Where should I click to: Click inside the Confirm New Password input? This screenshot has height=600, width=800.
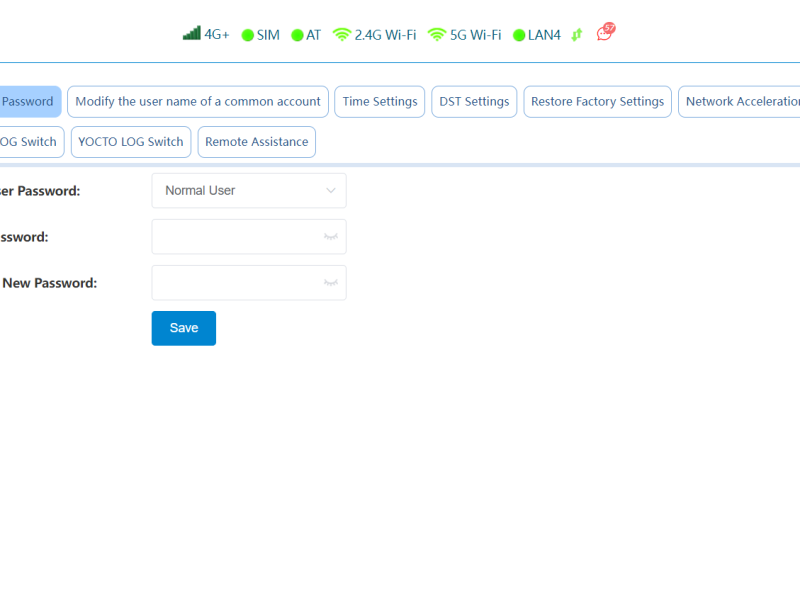click(x=235, y=283)
